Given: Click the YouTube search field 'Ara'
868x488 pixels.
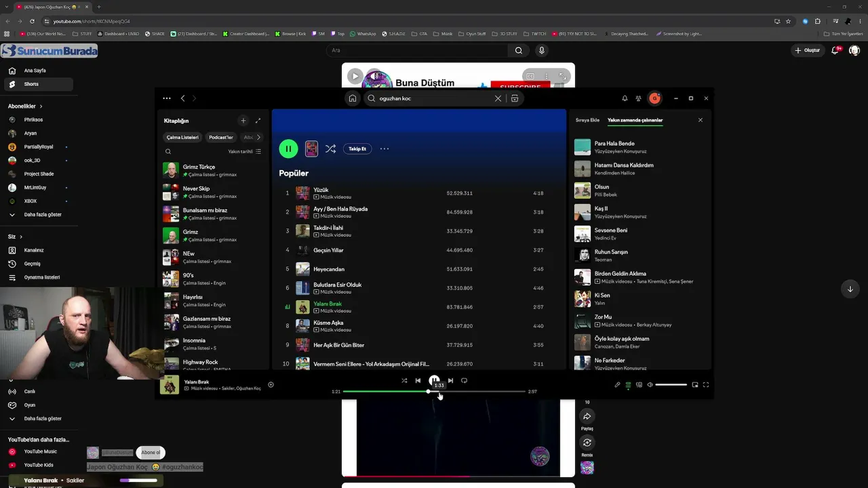Looking at the screenshot, I should click(417, 50).
